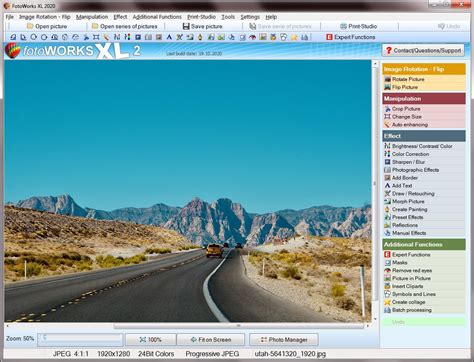Select Color Correction in the Effect panel
The height and width of the screenshot is (362, 474).
(424, 154)
